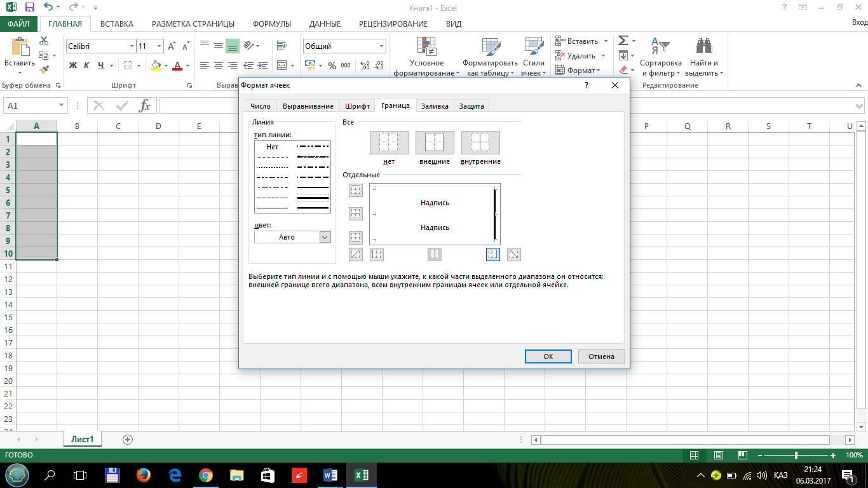Screen dimensions: 868x488
Task: Toggle the bottom border button in dialog
Action: coord(356,238)
